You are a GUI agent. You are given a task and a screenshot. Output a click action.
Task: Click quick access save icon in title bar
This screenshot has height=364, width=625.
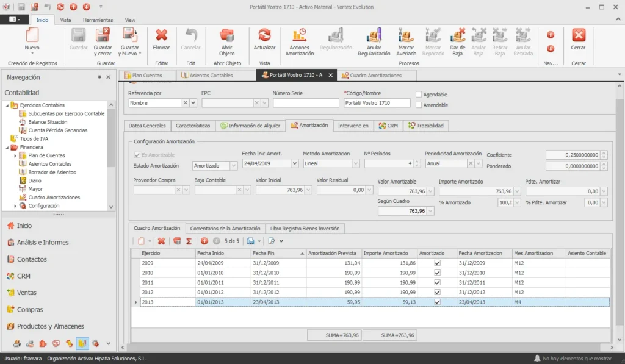(x=21, y=7)
